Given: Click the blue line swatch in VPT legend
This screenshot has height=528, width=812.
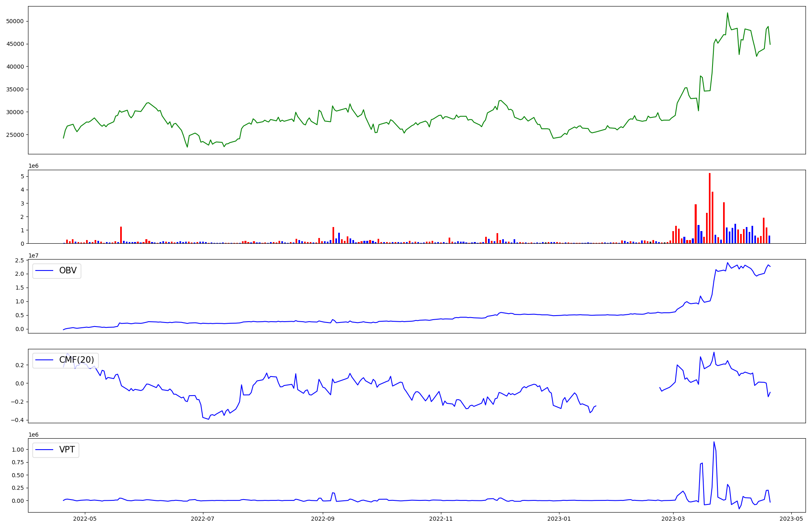Looking at the screenshot, I should [x=45, y=450].
